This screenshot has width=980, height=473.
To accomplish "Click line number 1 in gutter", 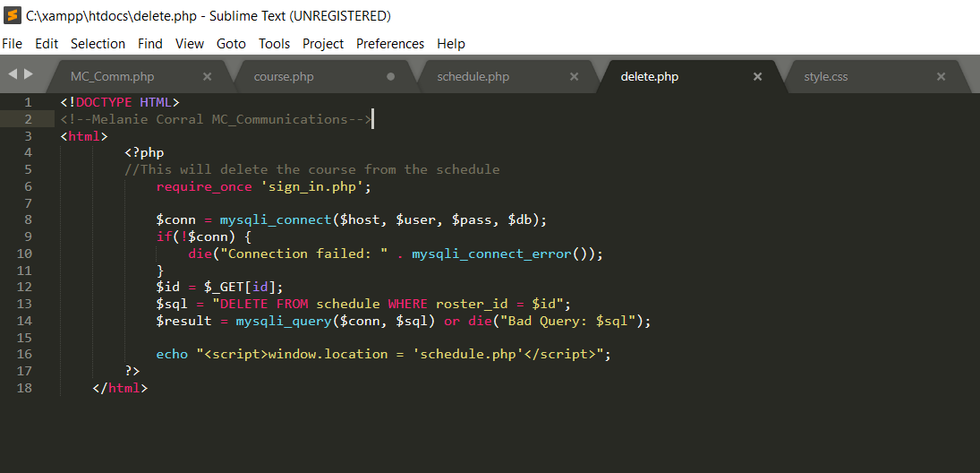I will tap(28, 102).
